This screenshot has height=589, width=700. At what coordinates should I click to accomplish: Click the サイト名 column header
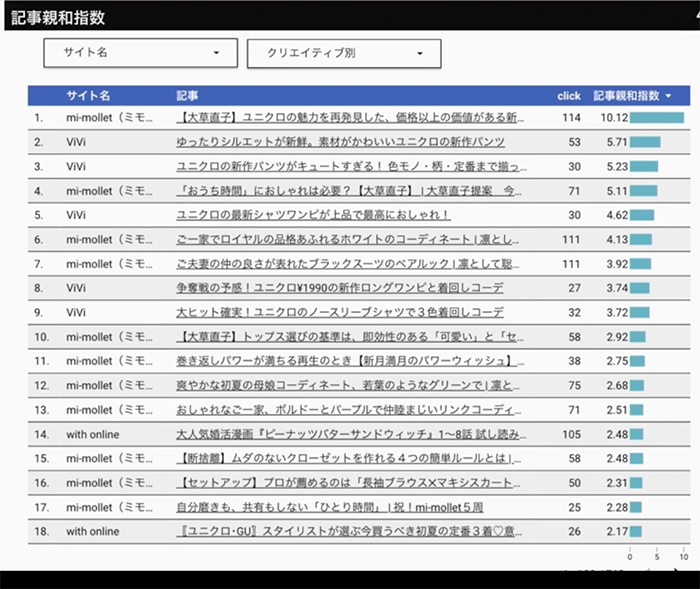point(88,96)
